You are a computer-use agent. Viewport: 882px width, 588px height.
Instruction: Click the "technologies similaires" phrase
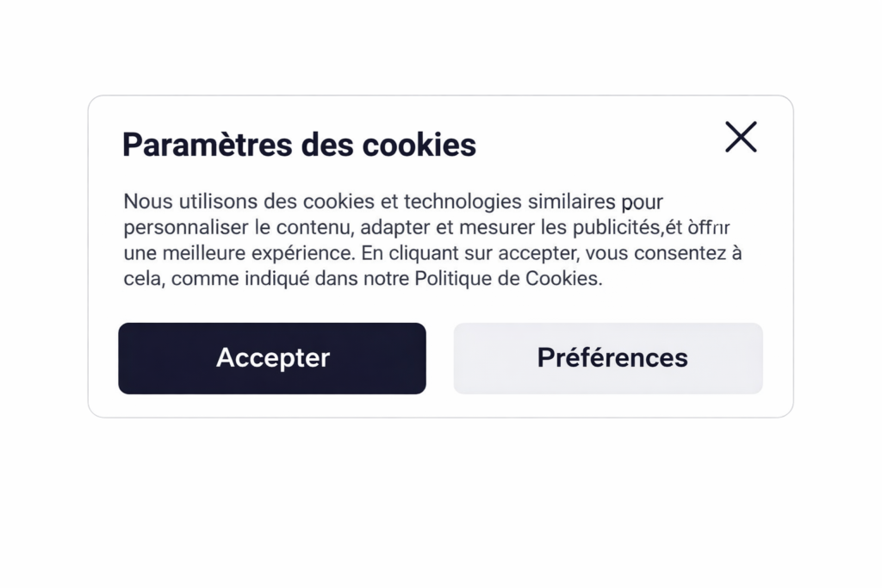(x=508, y=201)
